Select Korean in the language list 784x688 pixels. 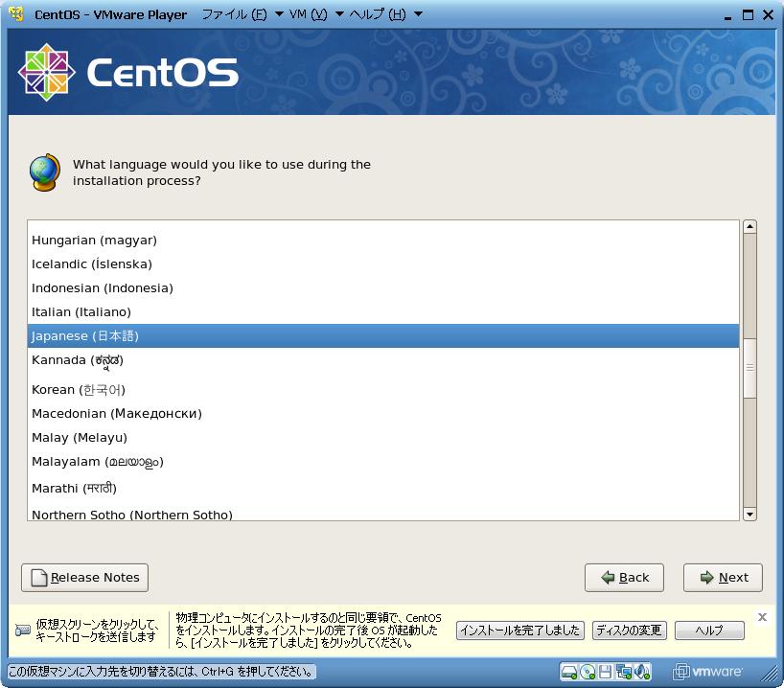tap(79, 389)
